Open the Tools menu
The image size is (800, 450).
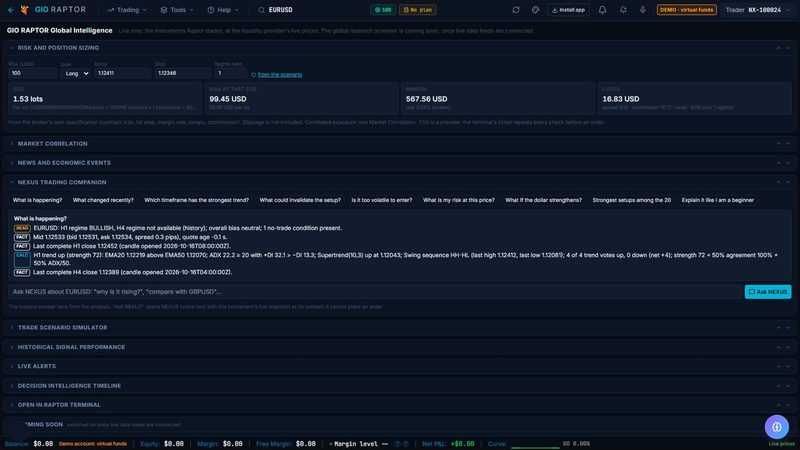pyautogui.click(x=177, y=10)
